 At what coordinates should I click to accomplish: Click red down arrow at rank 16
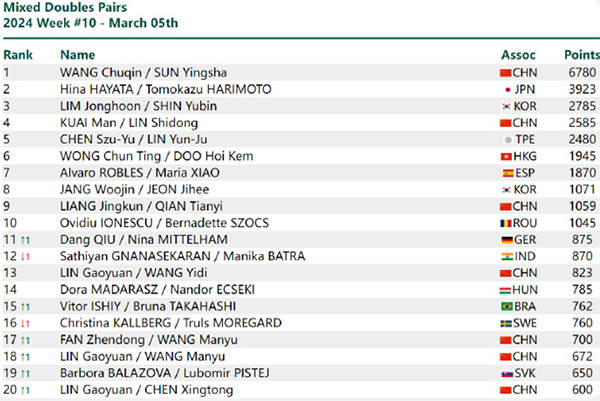coord(25,324)
